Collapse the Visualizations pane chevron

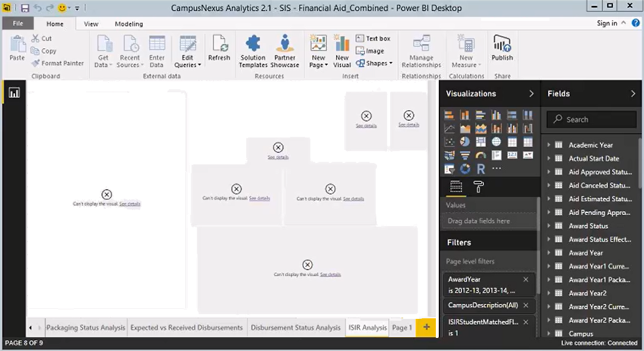pyautogui.click(x=532, y=94)
